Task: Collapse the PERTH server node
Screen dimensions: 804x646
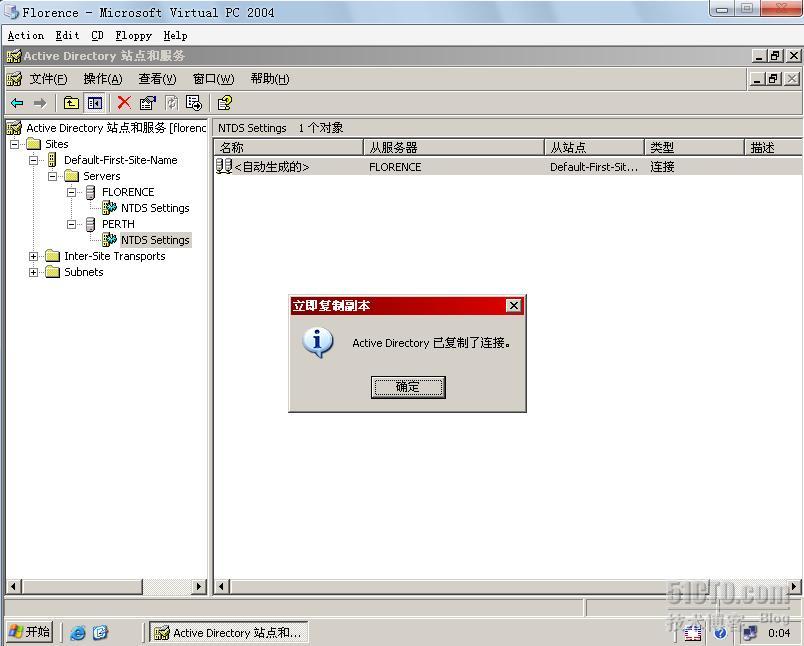Action: point(71,224)
